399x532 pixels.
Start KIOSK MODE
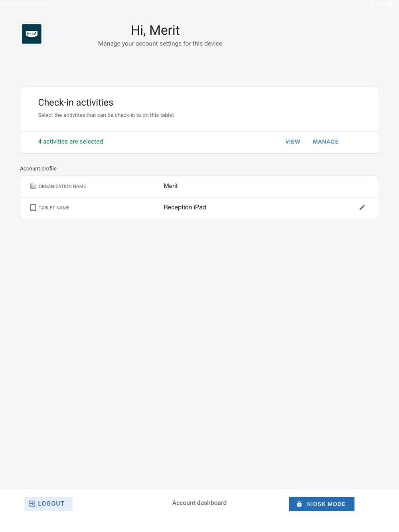pos(322,504)
